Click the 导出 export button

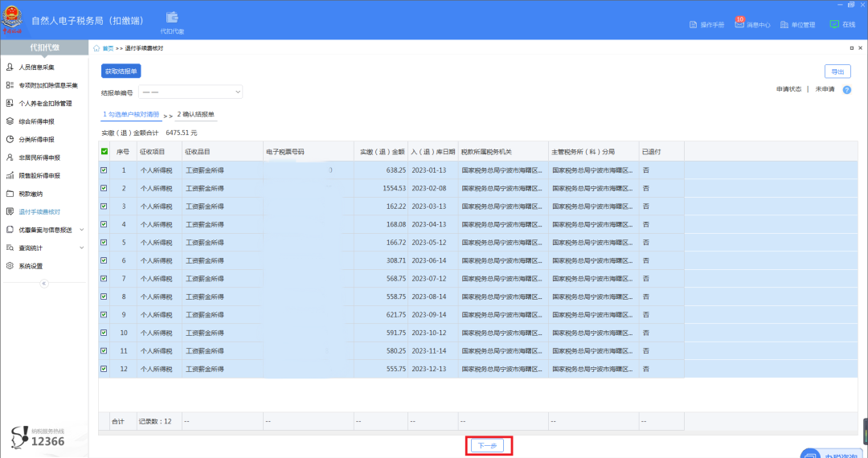click(837, 72)
